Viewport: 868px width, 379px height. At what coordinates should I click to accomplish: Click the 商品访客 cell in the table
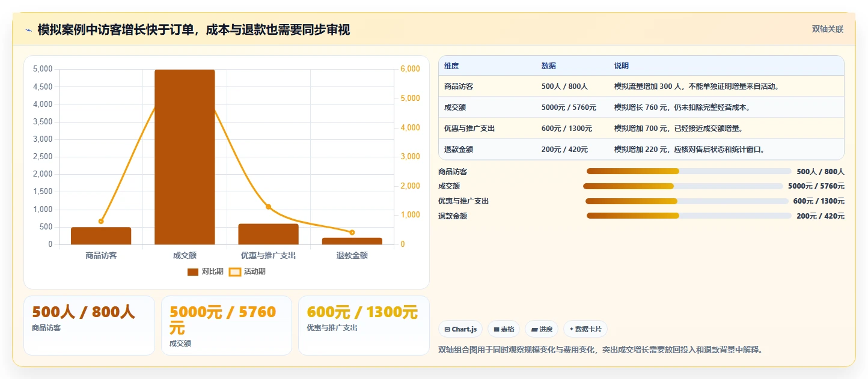click(x=459, y=86)
